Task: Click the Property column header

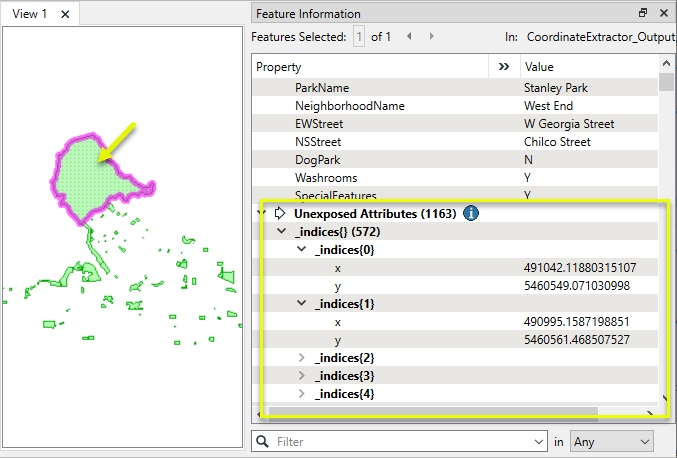Action: (x=370, y=67)
